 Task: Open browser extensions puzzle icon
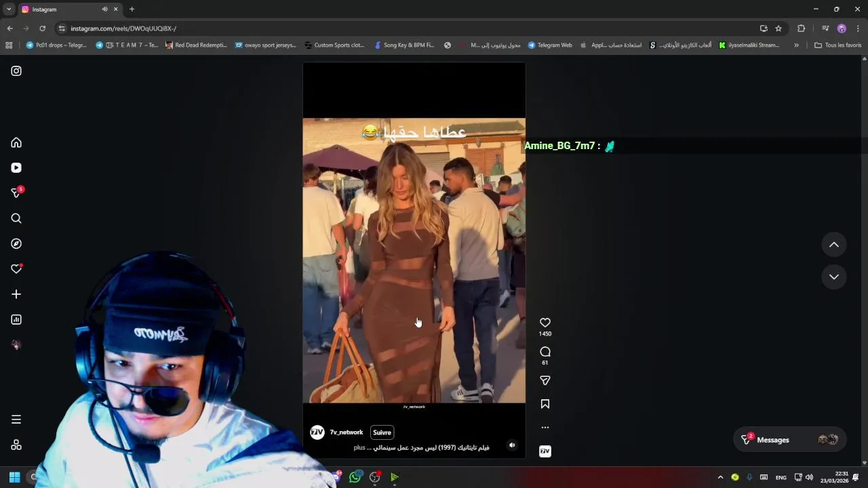pos(801,28)
